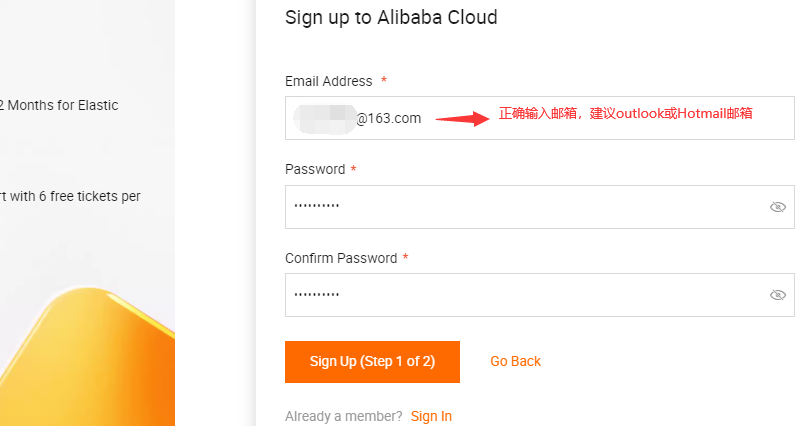
Task: Click the '6 free tickets per' promo text
Action: click(x=70, y=196)
